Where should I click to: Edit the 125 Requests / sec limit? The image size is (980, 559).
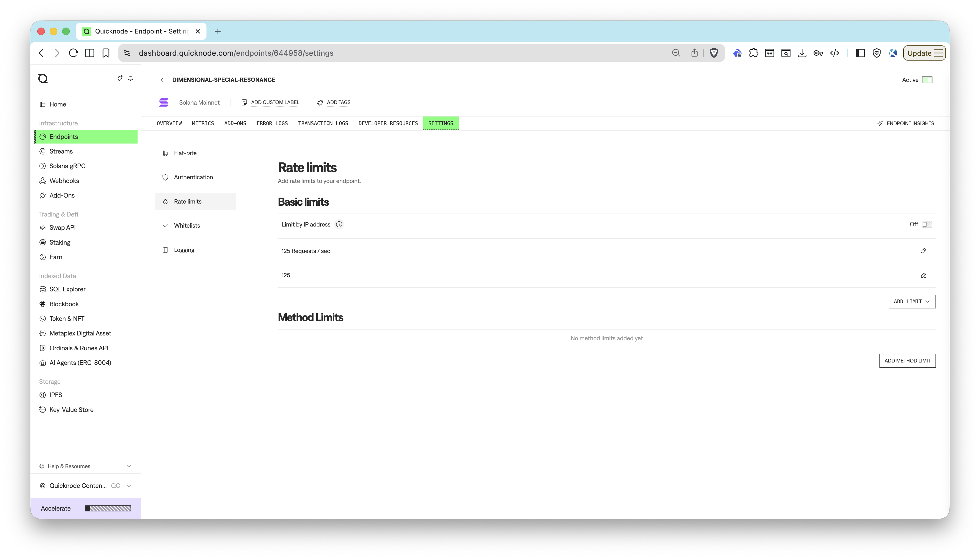coord(923,251)
